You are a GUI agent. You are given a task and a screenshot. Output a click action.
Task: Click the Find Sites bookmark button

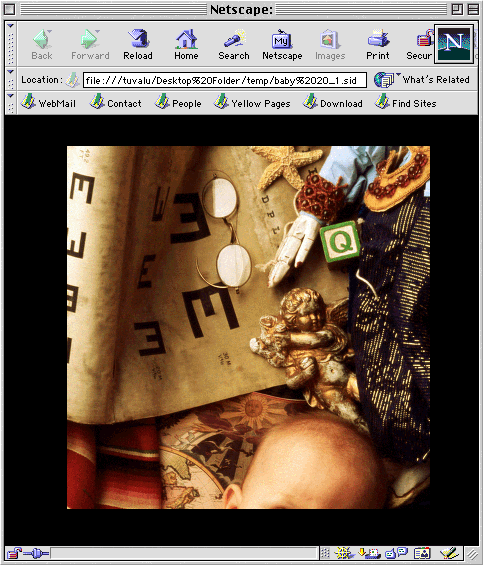405,103
